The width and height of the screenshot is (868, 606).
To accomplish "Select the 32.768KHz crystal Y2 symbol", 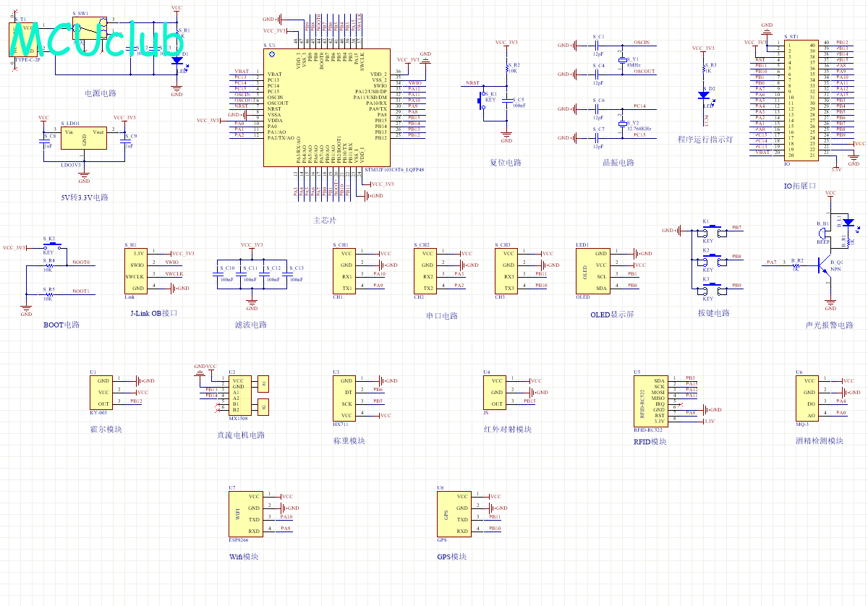I will point(621,124).
